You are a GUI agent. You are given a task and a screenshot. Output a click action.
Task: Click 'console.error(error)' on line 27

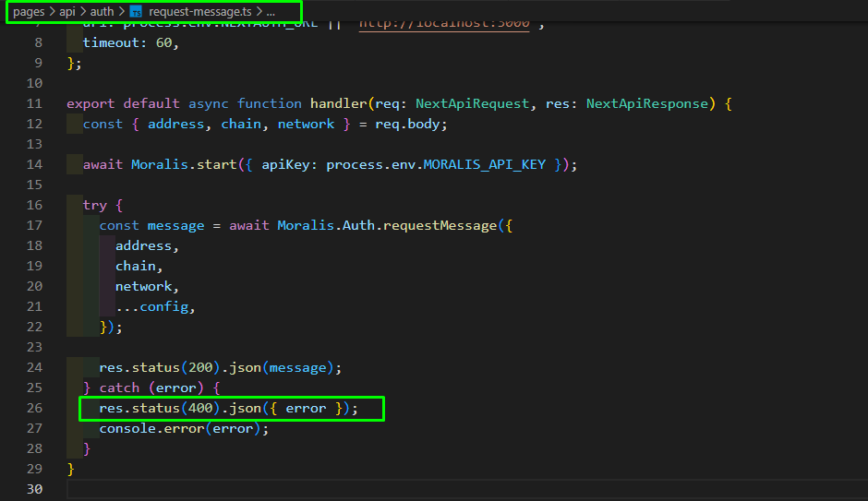[180, 428]
